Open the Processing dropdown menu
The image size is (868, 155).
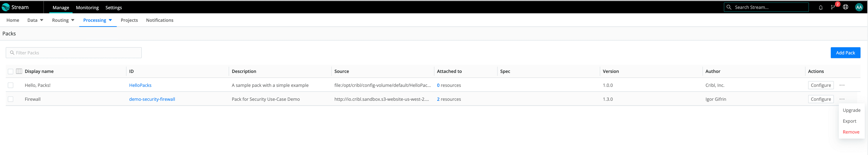[97, 20]
